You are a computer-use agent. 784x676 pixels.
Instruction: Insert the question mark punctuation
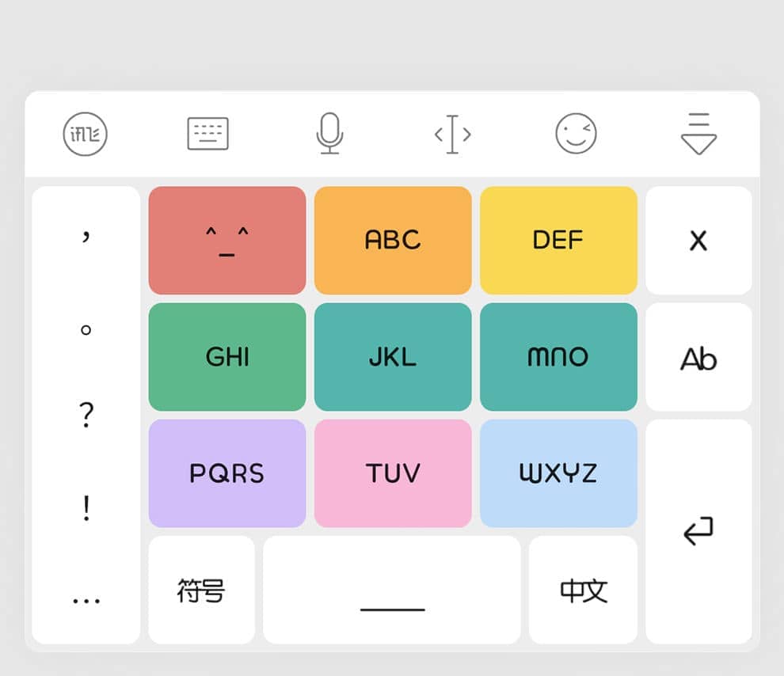86,415
